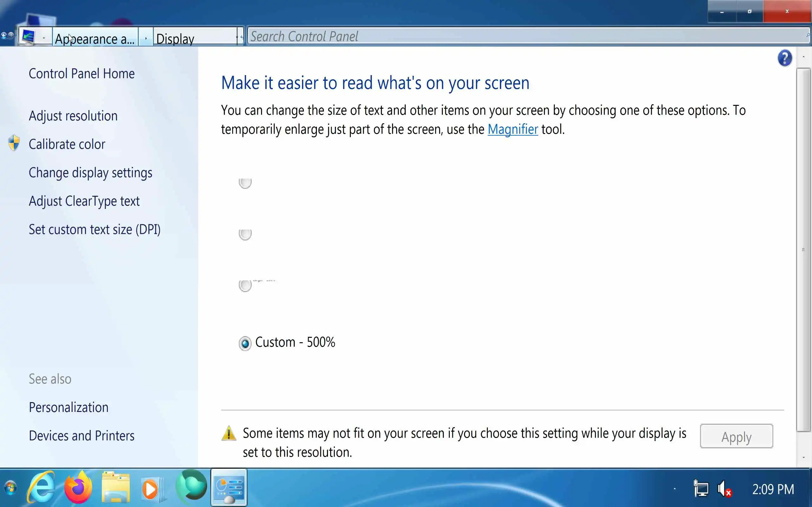Viewport: 812px width, 507px height.
Task: Open Windows Media Player taskbar icon
Action: 152,488
